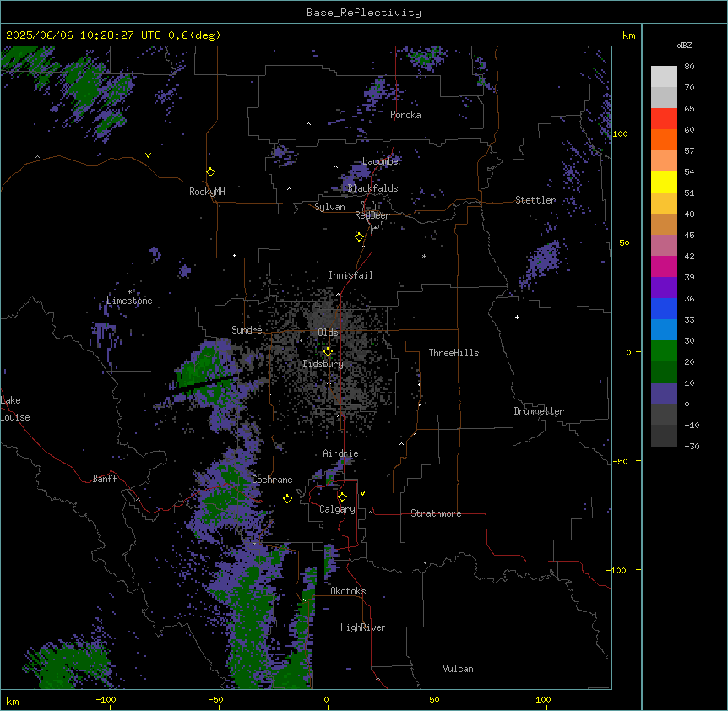Pick the royal blue swatch in dBZ legend

coord(664,308)
